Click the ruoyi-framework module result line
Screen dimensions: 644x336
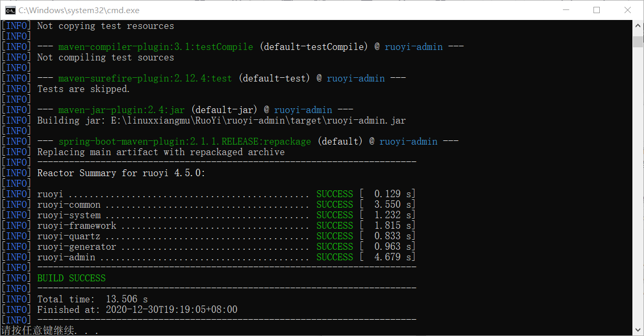click(x=211, y=225)
